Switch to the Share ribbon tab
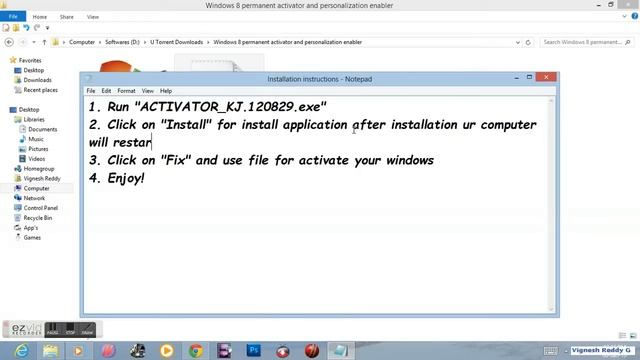 [x=67, y=17]
